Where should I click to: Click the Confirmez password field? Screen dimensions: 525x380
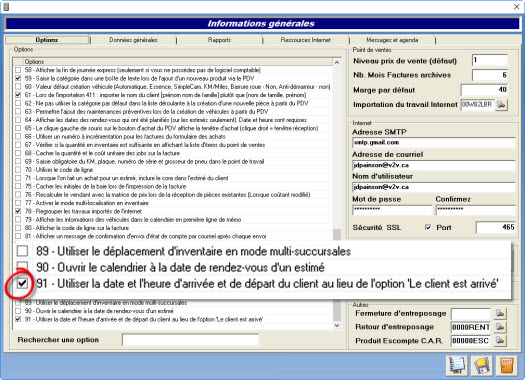click(x=475, y=210)
